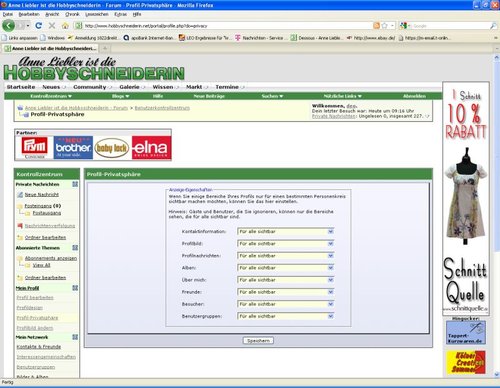
Task: Open the Neue Nachricht link
Action: (x=42, y=194)
